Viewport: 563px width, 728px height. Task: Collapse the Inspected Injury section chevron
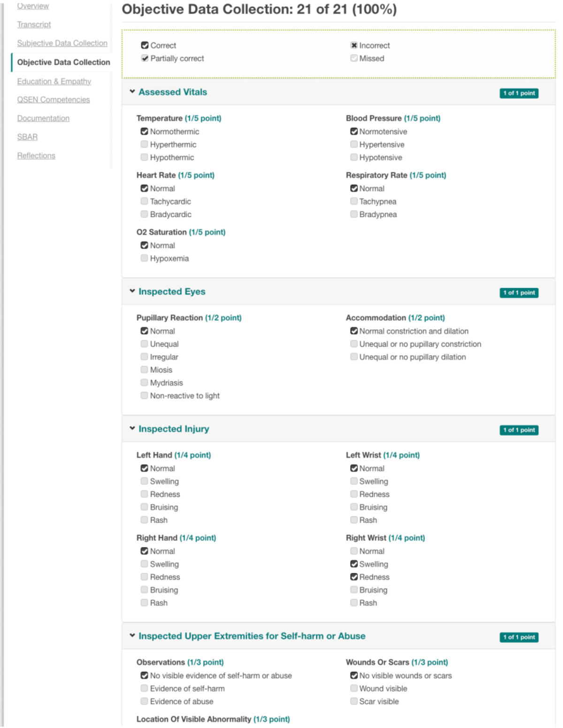[132, 428]
